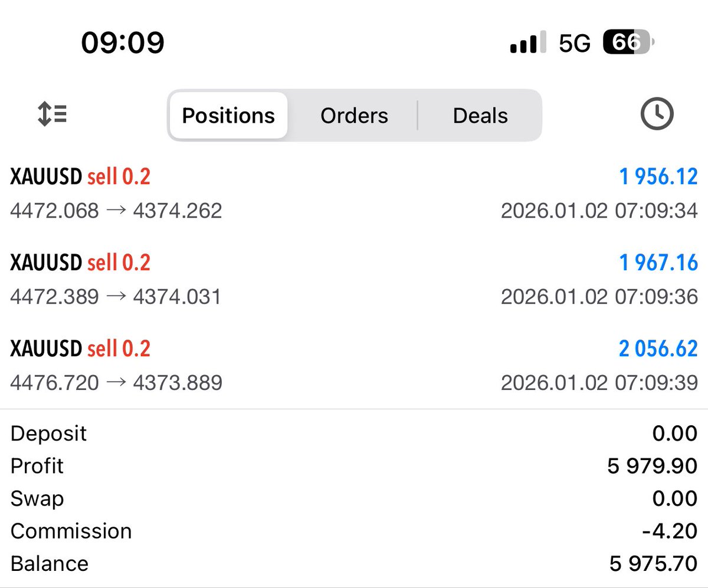Open the clock history period icon

point(657,114)
